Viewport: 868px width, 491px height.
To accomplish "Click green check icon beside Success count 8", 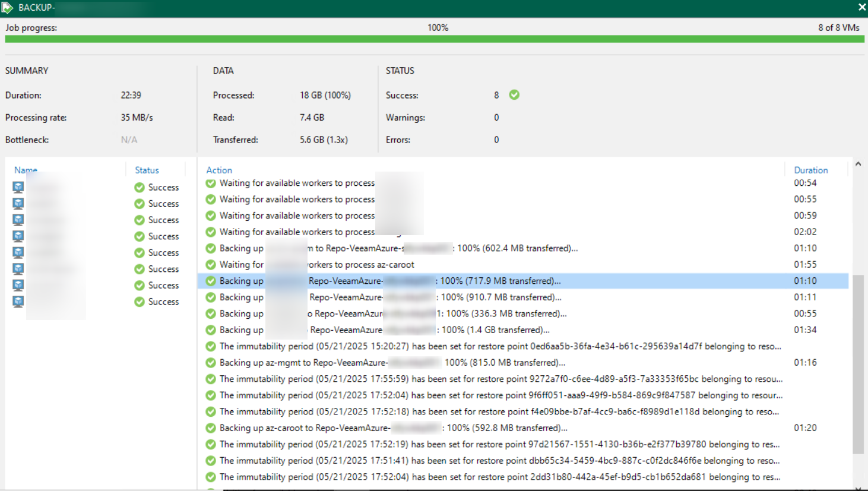I will [x=514, y=95].
